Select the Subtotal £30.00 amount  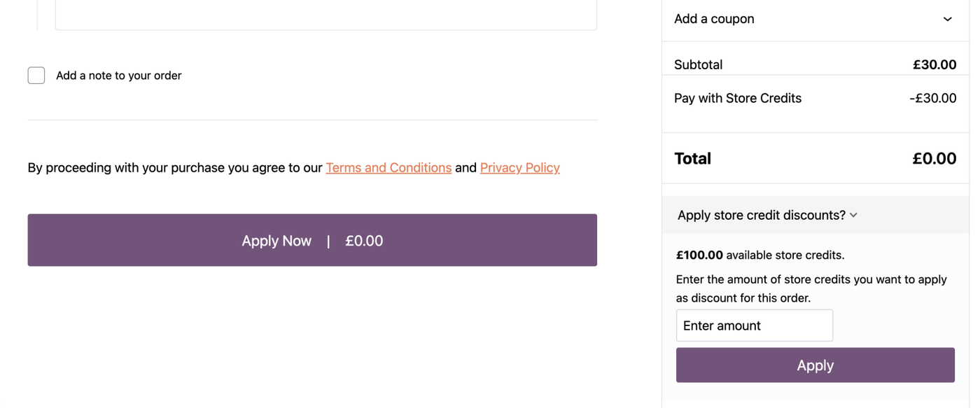pyautogui.click(x=934, y=65)
